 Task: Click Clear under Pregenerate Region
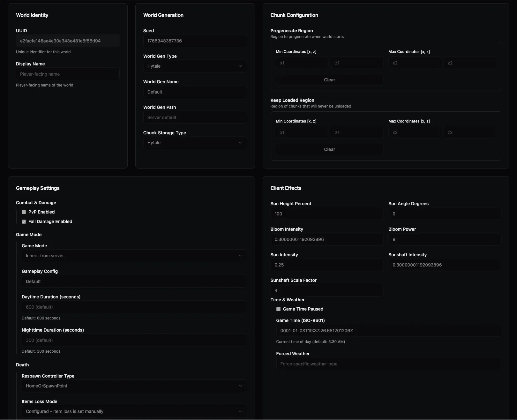[329, 80]
